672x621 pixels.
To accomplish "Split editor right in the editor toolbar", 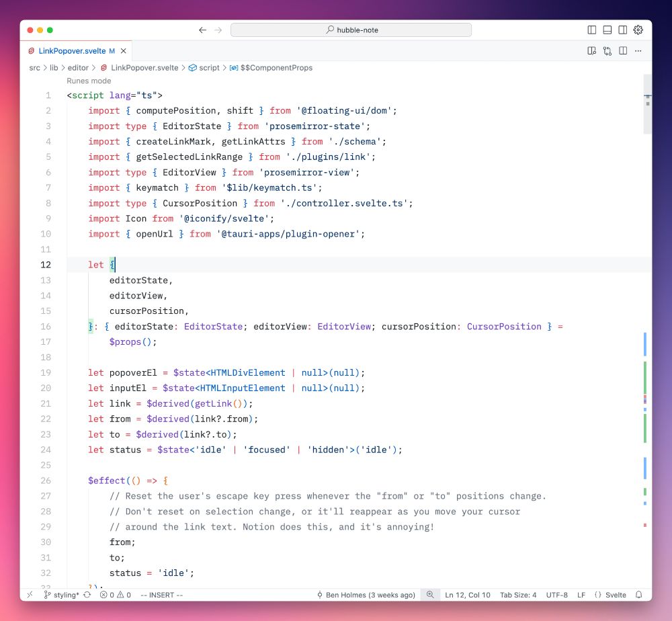I will (x=623, y=51).
